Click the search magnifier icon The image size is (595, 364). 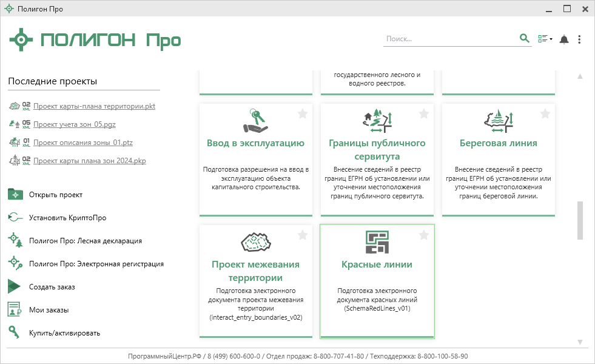click(525, 39)
